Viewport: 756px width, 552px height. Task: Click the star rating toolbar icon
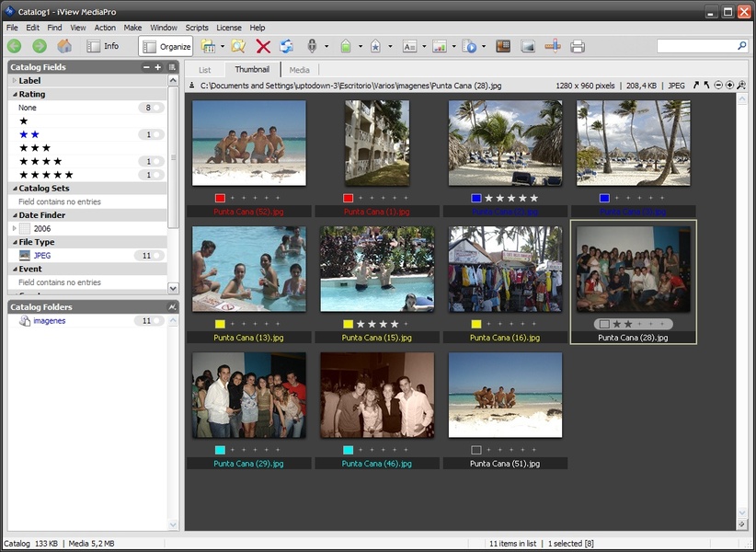coord(375,46)
